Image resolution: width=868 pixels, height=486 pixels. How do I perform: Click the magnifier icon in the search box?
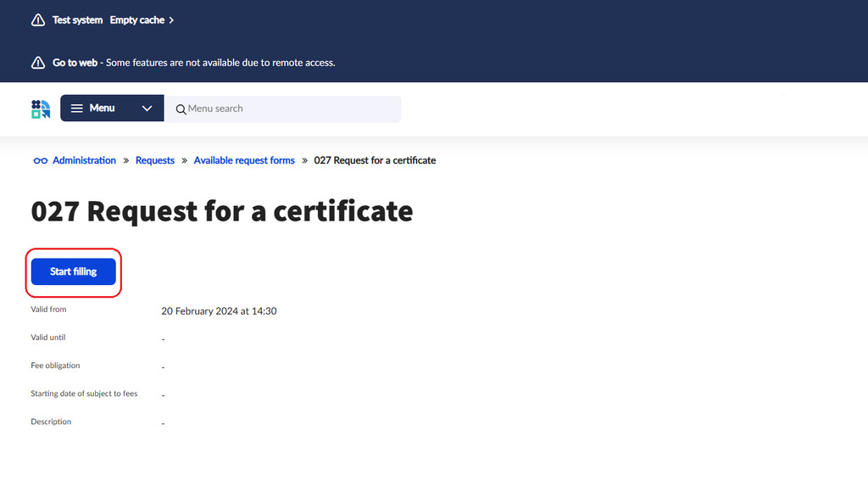pyautogui.click(x=181, y=109)
